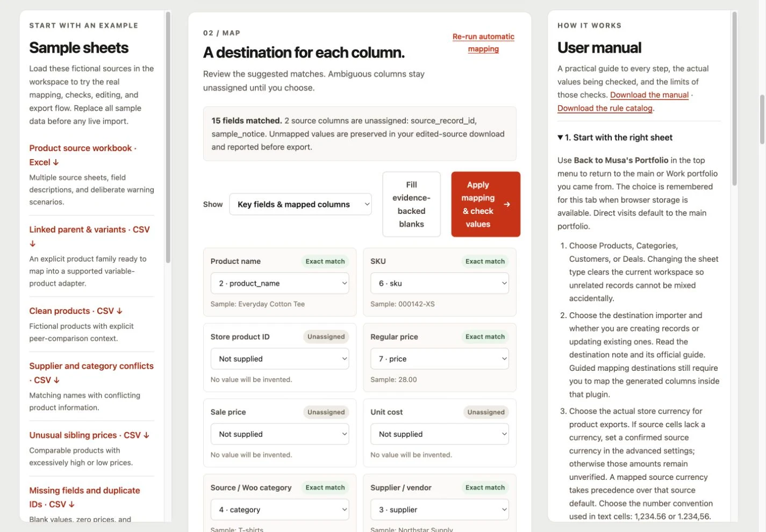Click the "Exact match" badge beside SKU
766x532 pixels.
coord(485,261)
